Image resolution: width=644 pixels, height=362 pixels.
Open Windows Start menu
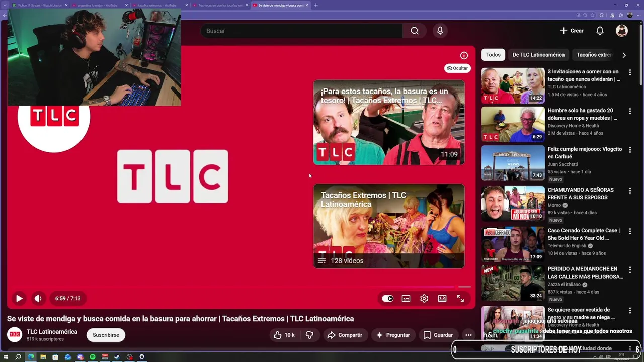[6, 357]
